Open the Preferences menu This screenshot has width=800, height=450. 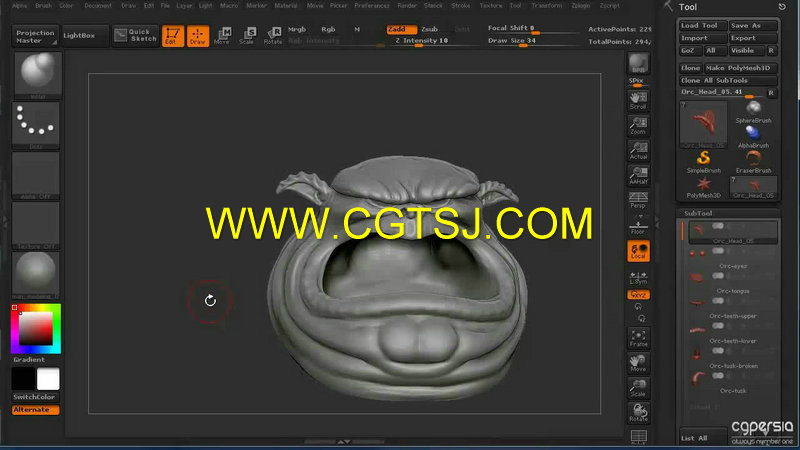coord(371,6)
